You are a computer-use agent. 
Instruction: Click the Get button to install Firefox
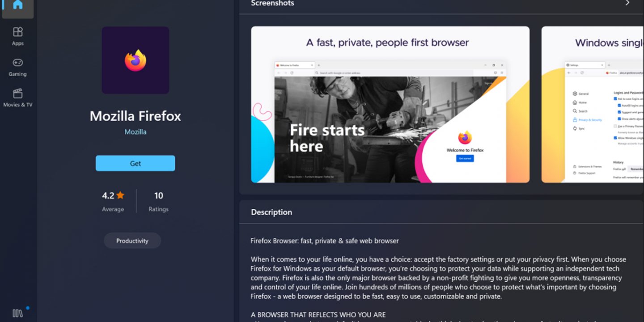point(136,163)
